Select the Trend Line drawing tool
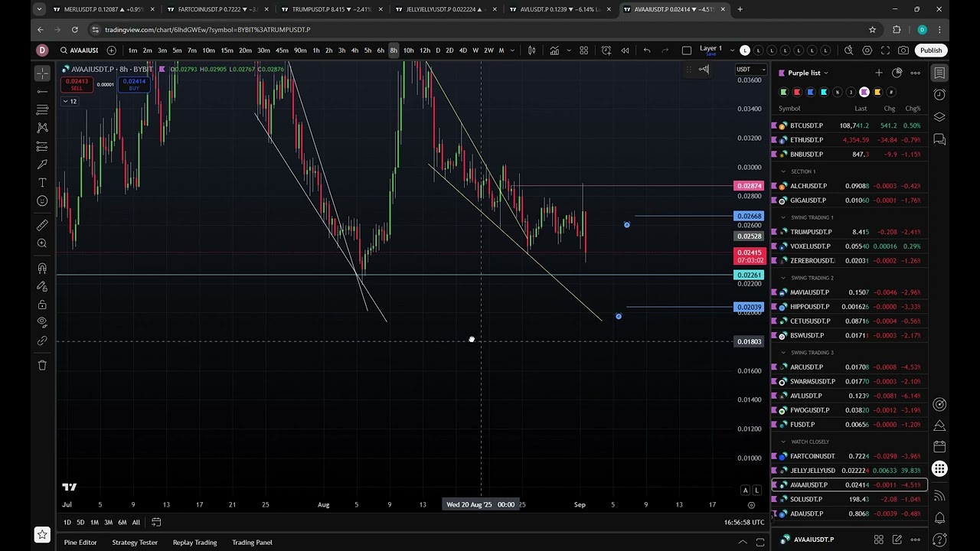 click(42, 91)
